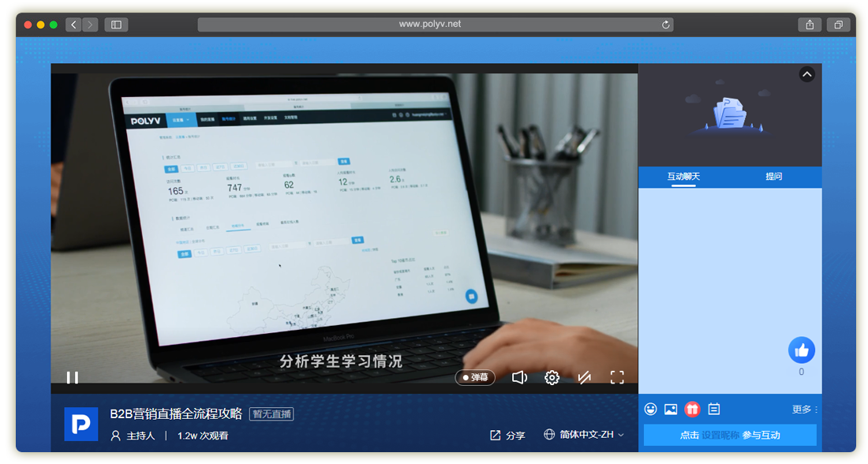Click the 分享 share link

point(507,435)
